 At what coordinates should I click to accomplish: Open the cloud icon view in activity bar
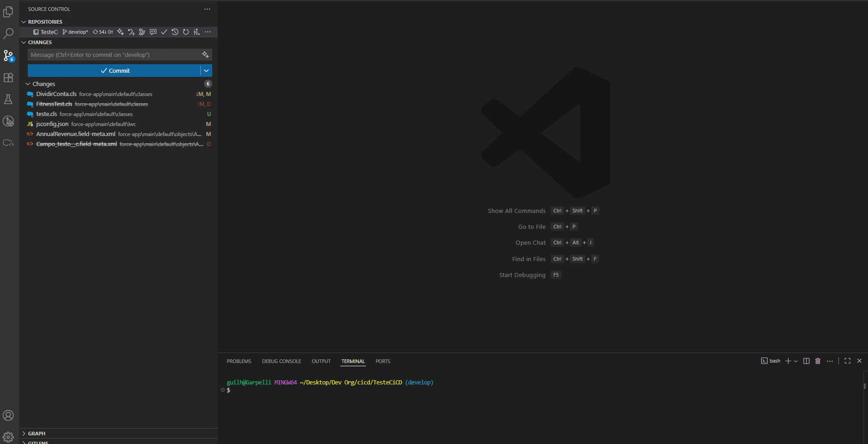(x=8, y=143)
